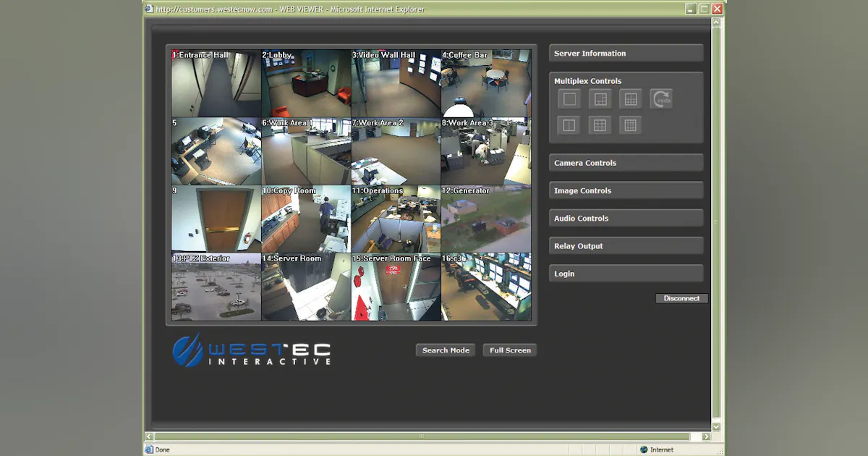The height and width of the screenshot is (456, 868).
Task: Select the 12:Generator camera feed
Action: (486, 219)
